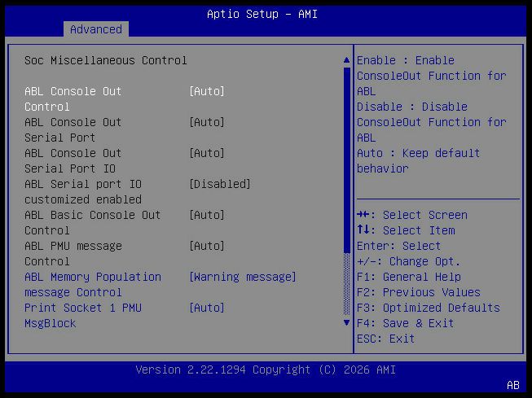Select ABL Console Out Serial Port label

click(73, 130)
